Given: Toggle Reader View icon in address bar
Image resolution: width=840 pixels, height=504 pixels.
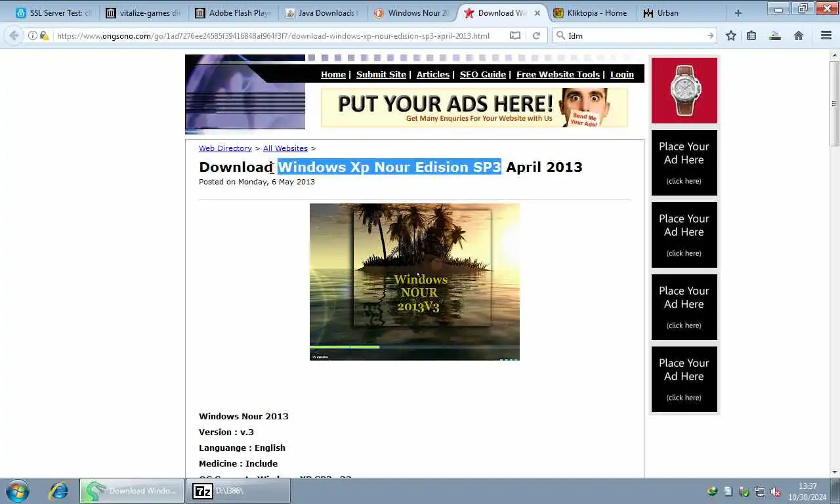Looking at the screenshot, I should (x=515, y=35).
